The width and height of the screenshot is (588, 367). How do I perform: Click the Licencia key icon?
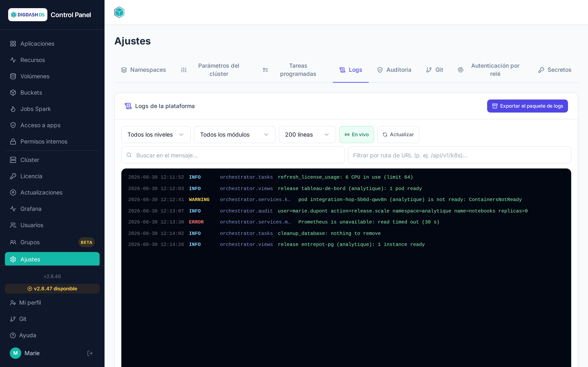pos(13,176)
